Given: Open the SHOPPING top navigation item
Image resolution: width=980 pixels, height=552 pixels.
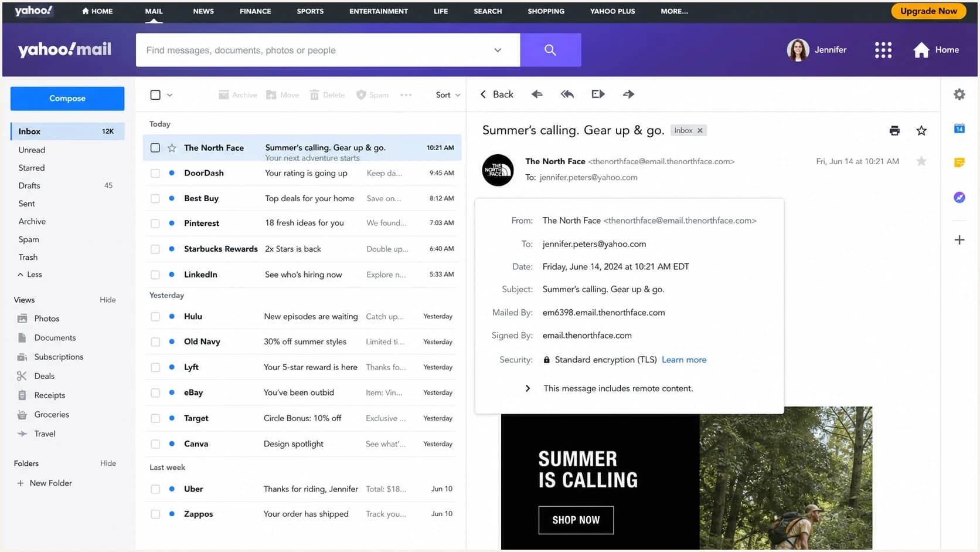Looking at the screenshot, I should click(546, 11).
